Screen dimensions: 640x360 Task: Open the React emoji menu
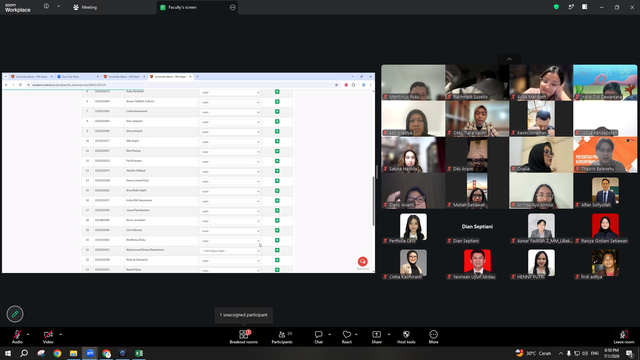[x=347, y=337]
